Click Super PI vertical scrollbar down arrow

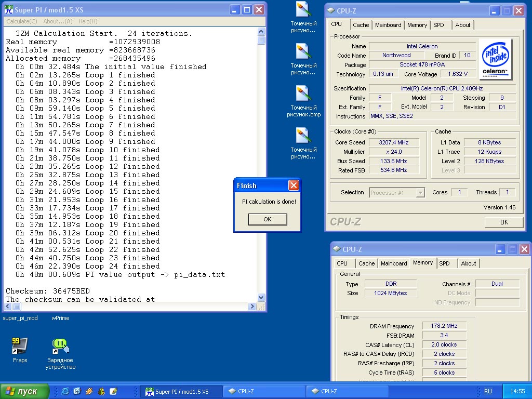point(261,298)
